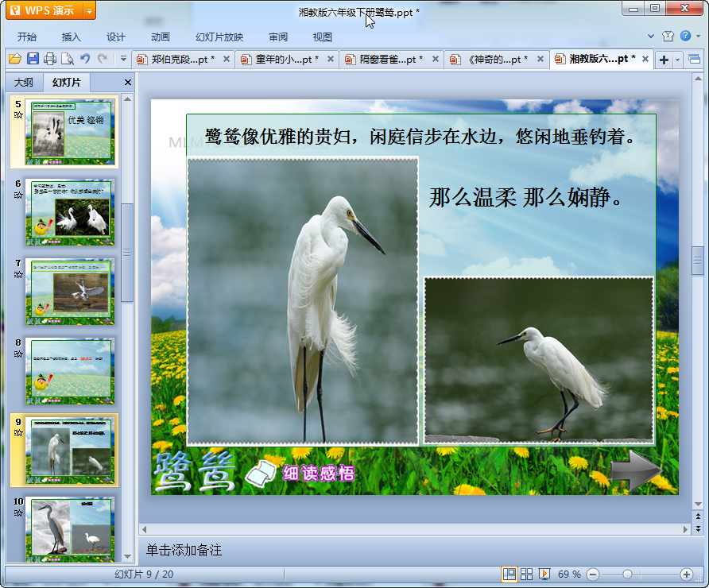This screenshot has width=709, height=588.
Task: Click the animation star under slide 6
Action: tap(18, 195)
